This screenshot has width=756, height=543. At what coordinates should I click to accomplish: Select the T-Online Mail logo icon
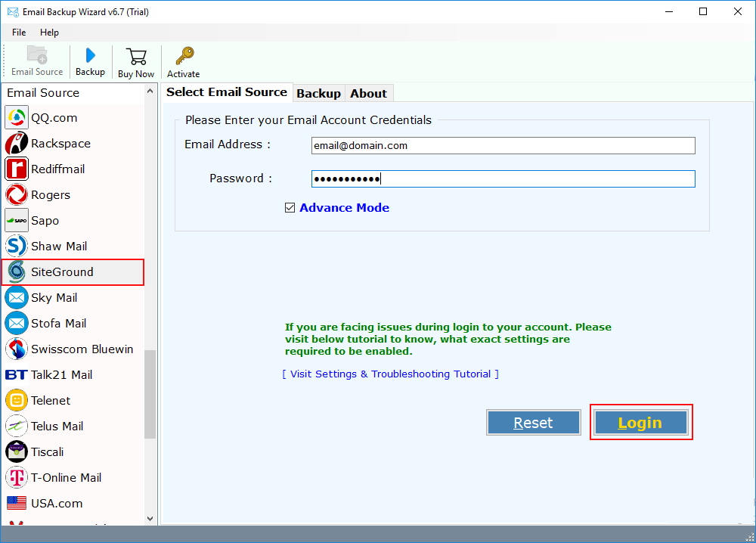(17, 477)
